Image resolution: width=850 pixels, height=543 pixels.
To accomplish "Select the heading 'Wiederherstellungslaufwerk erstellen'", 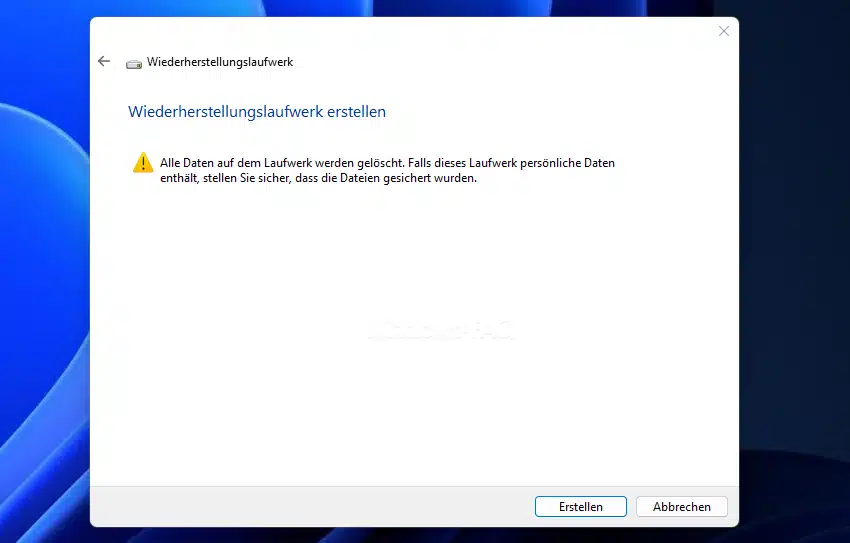I will click(257, 112).
